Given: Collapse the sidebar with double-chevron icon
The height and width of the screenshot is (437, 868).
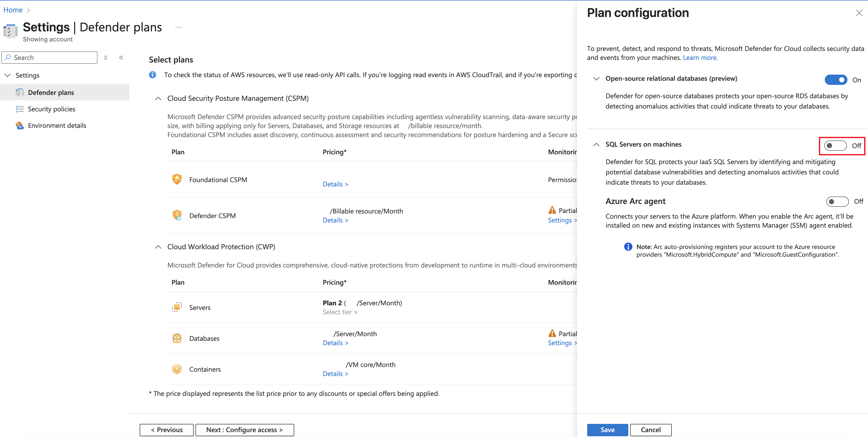Looking at the screenshot, I should tap(121, 58).
